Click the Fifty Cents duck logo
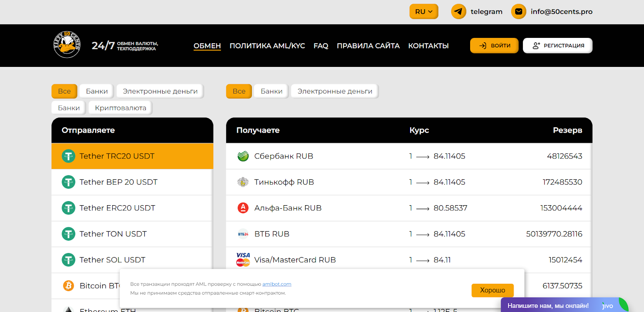The height and width of the screenshot is (312, 644). pos(67,45)
